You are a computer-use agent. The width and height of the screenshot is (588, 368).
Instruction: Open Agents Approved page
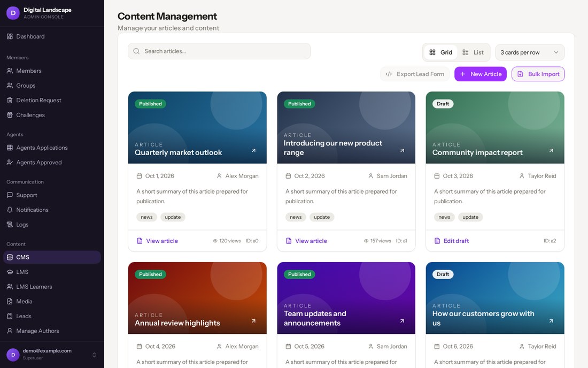tap(52, 163)
